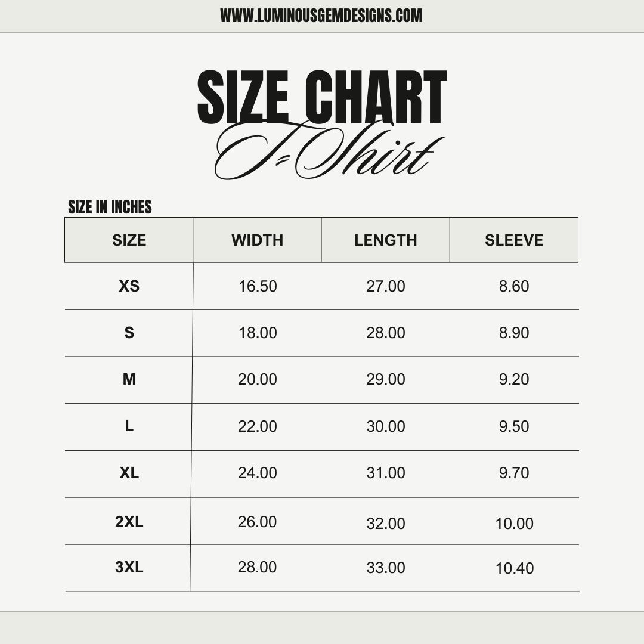Click the WIDTH column header
The width and height of the screenshot is (644, 644).
[257, 240]
